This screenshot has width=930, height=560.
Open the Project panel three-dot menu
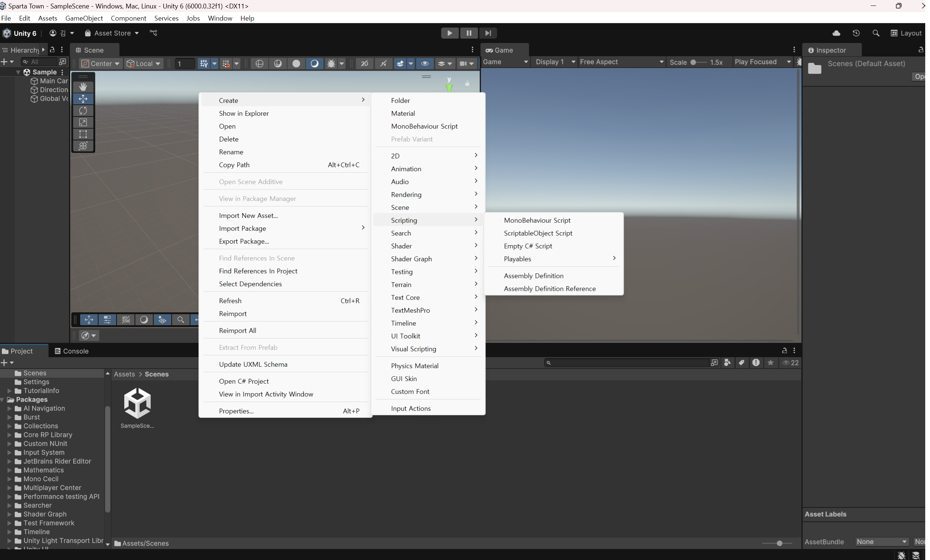(x=794, y=351)
